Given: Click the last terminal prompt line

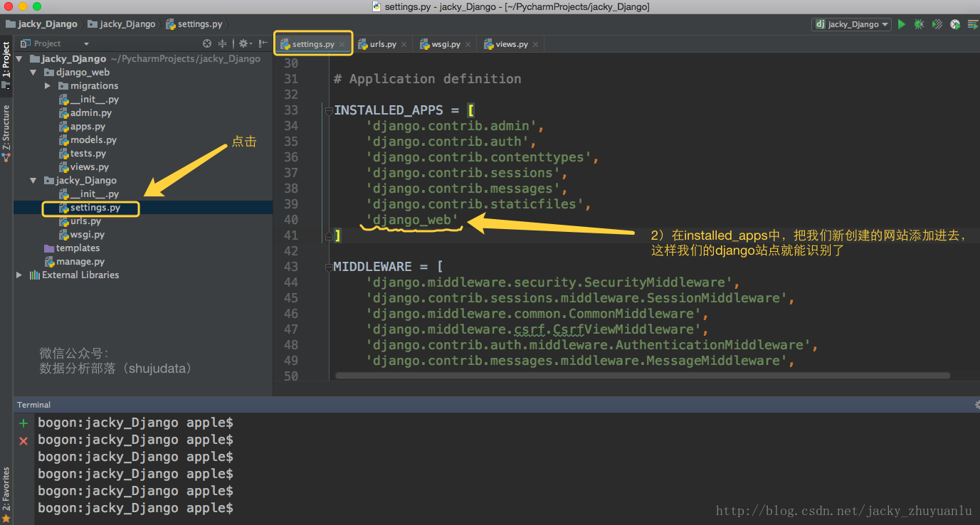Looking at the screenshot, I should [x=135, y=508].
